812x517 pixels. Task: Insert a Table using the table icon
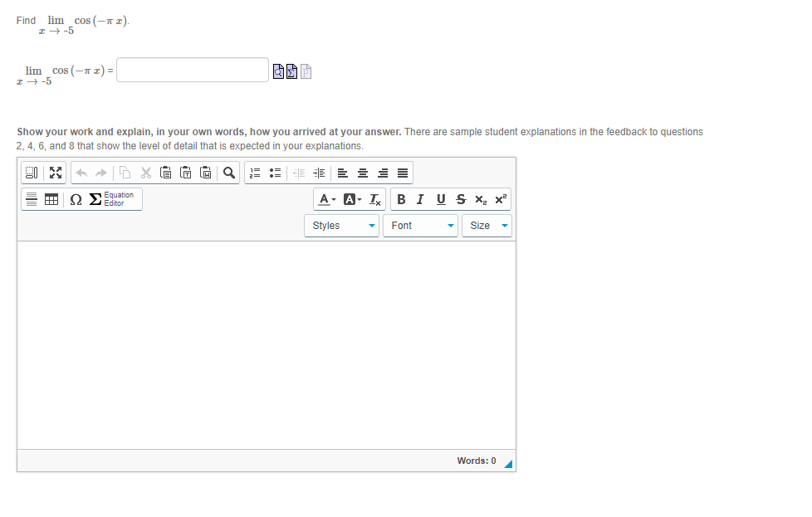[x=51, y=199]
